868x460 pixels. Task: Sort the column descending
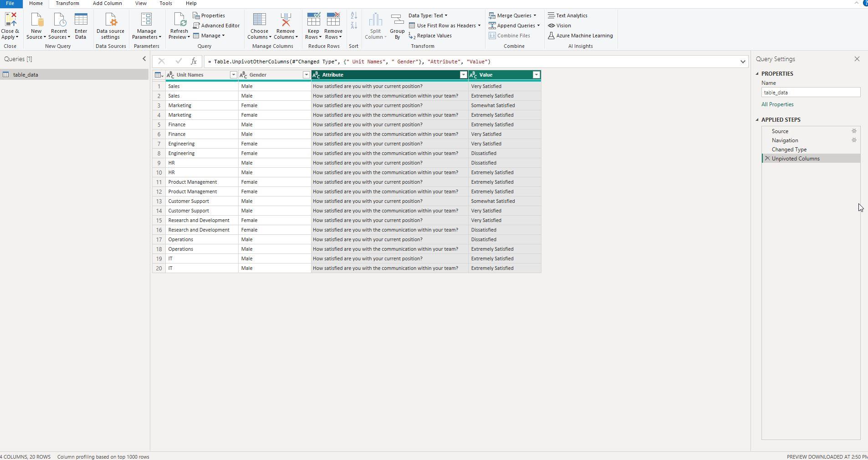pyautogui.click(x=354, y=25)
